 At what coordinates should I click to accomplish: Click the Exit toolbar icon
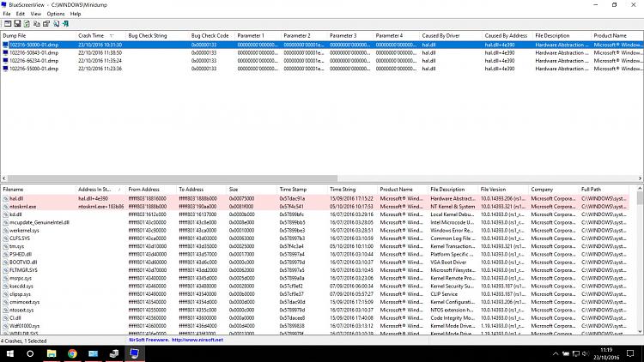pos(66,24)
